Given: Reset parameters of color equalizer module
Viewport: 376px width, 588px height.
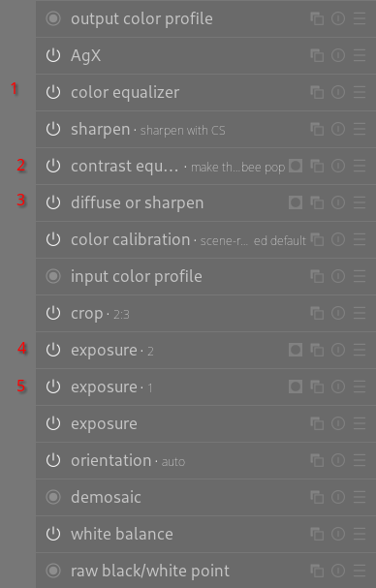Looking at the screenshot, I should [338, 92].
